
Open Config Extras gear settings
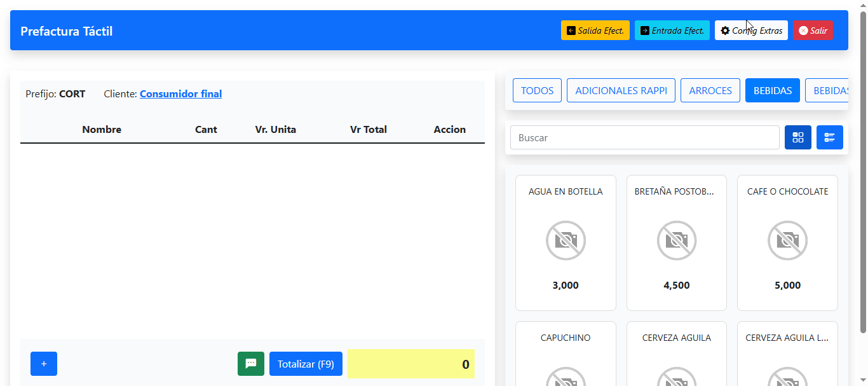point(750,31)
